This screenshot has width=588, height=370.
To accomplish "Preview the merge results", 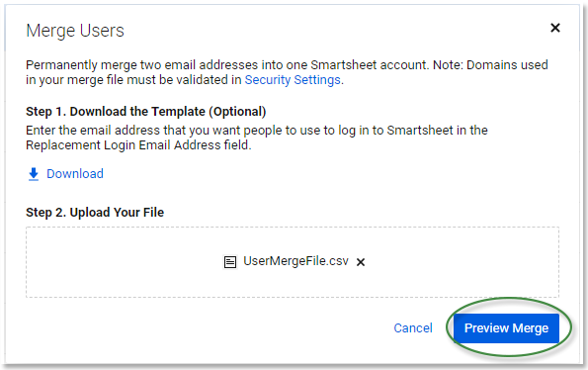I will coord(506,328).
